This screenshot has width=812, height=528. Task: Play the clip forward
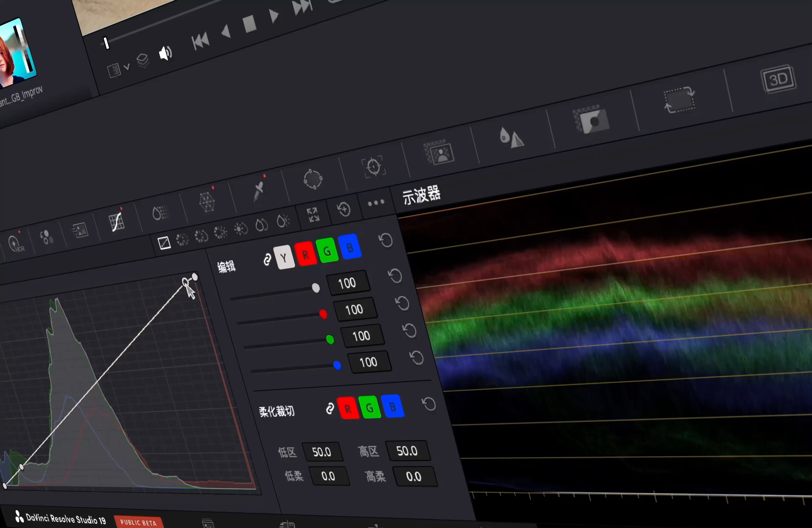[x=274, y=16]
